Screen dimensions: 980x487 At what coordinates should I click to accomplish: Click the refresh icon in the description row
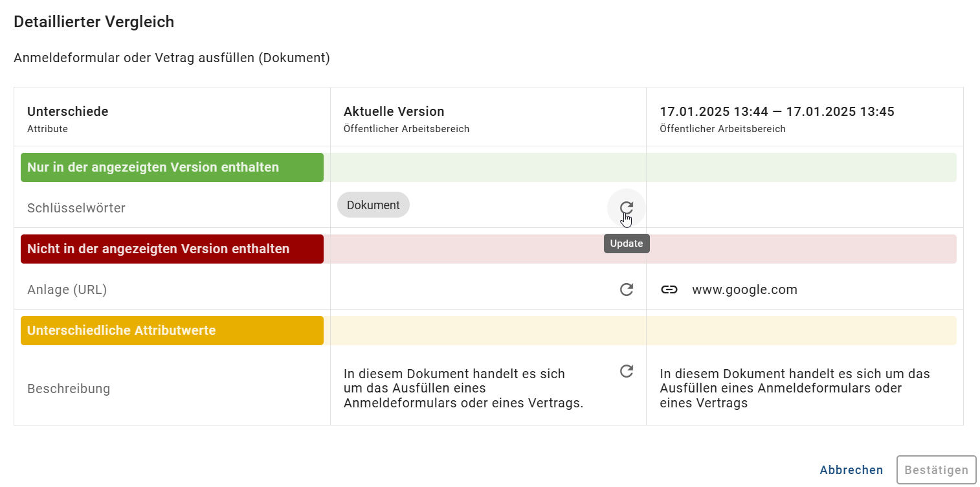625,372
